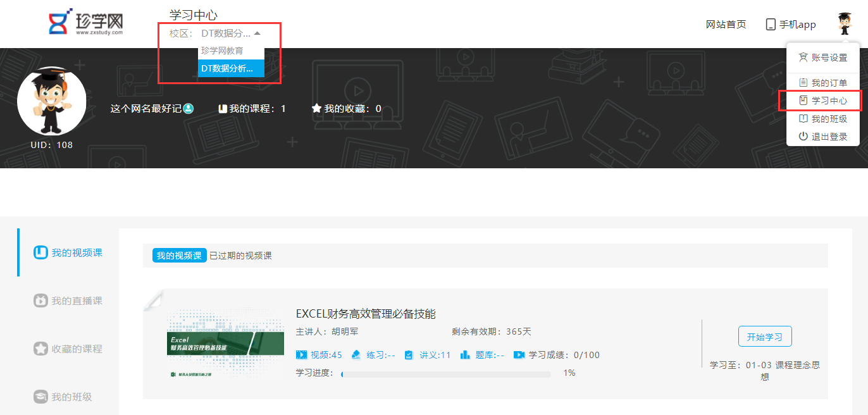Click the 视频:45 video icon
The width and height of the screenshot is (868, 415).
(302, 355)
